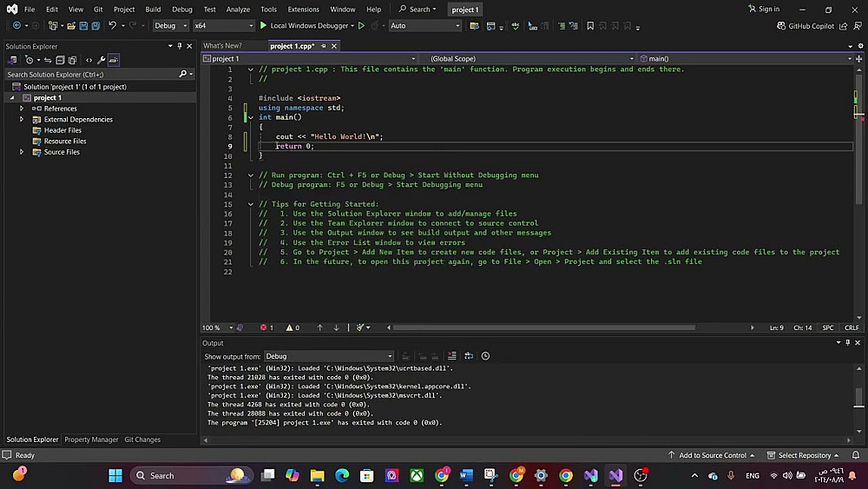Click the editor horizontal scrollbar
Image resolution: width=868 pixels, height=489 pixels.
pyautogui.click(x=542, y=327)
